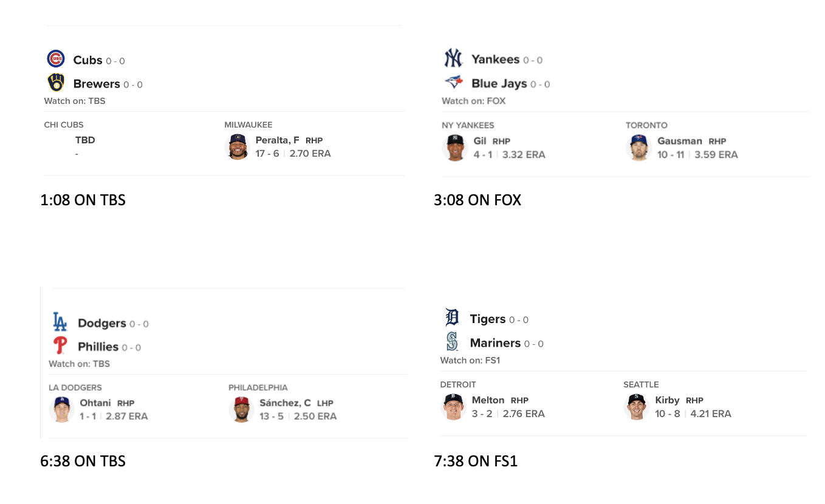Click the Blue Jays team logo
Viewport: 825px width, 504px height.
tap(454, 83)
